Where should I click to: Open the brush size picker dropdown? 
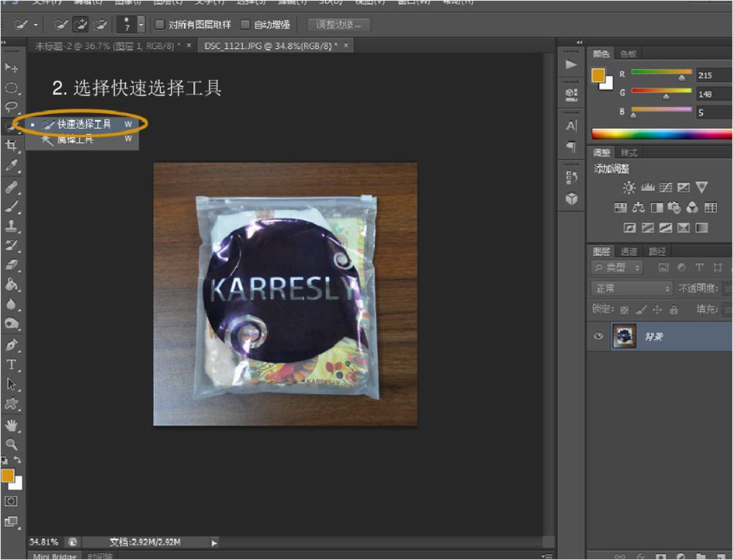click(x=141, y=24)
